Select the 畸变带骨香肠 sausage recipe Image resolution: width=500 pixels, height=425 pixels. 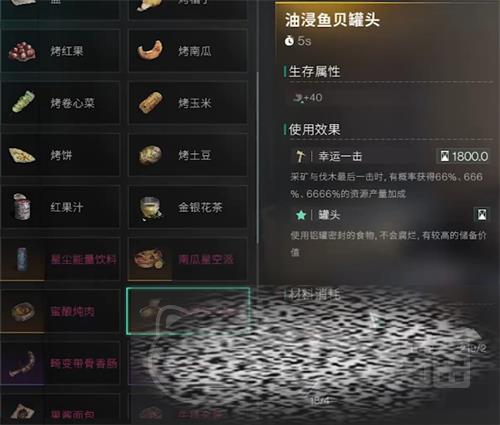60,363
